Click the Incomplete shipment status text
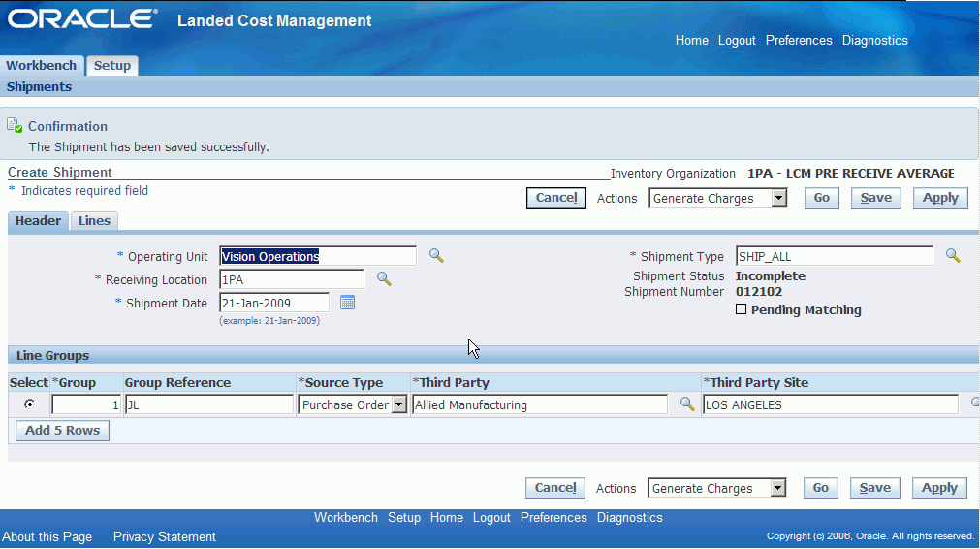Screen dimensions: 980x549 point(771,275)
